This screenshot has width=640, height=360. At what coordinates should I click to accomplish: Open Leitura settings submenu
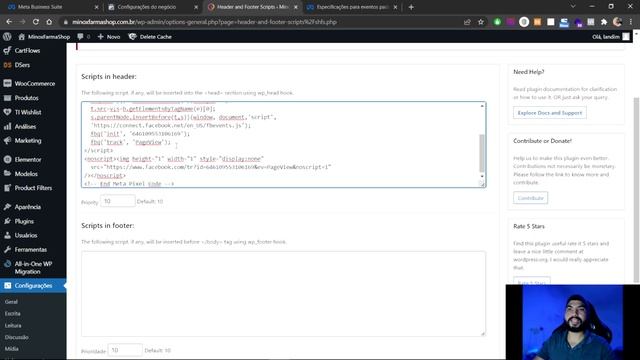tap(13, 325)
